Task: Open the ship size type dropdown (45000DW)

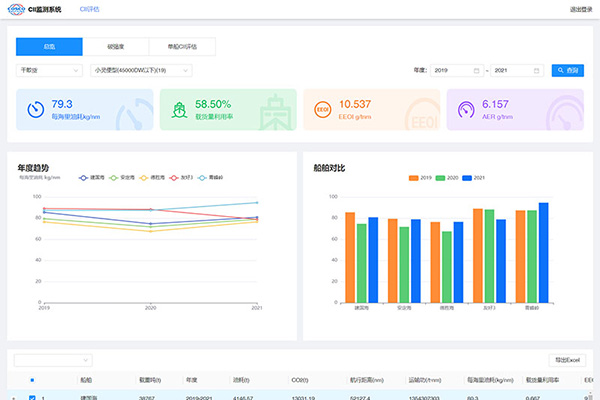Action: (x=141, y=70)
